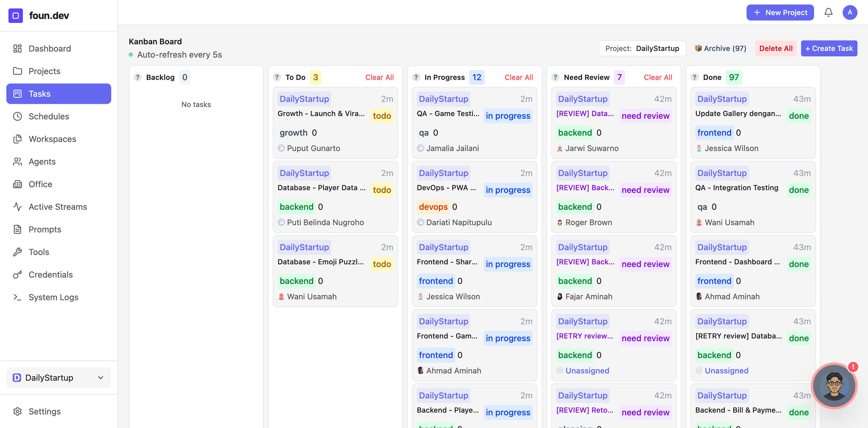The image size is (868, 428).
Task: Click the In Progress column help icon
Action: pyautogui.click(x=416, y=77)
